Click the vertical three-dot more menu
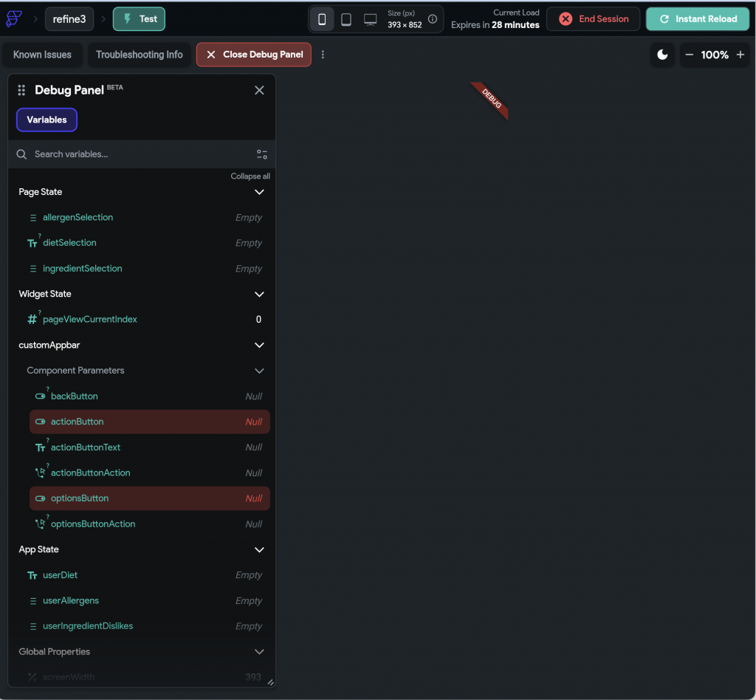Viewport: 756px width, 700px height. 323,55
